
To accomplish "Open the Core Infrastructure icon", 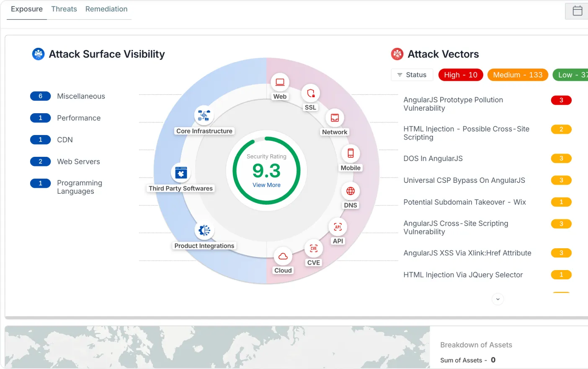I will (x=204, y=115).
